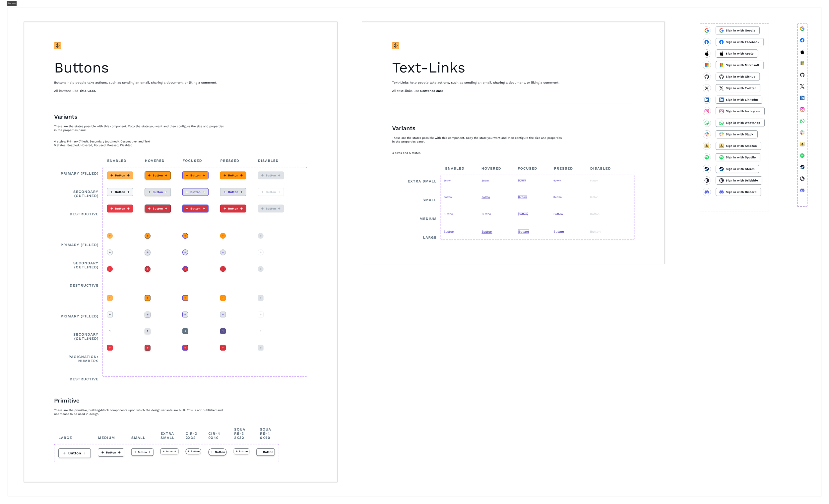The image size is (829, 504).
Task: Click the circular Slack icon button
Action: click(x=707, y=134)
